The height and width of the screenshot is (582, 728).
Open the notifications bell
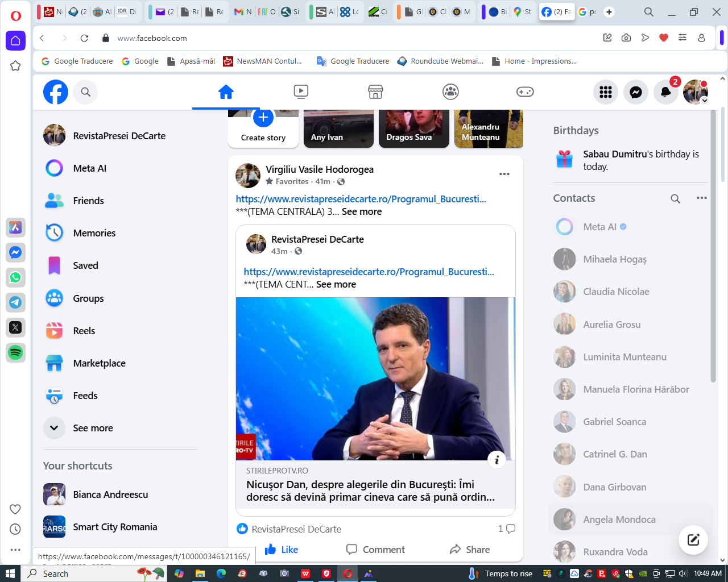coord(665,92)
